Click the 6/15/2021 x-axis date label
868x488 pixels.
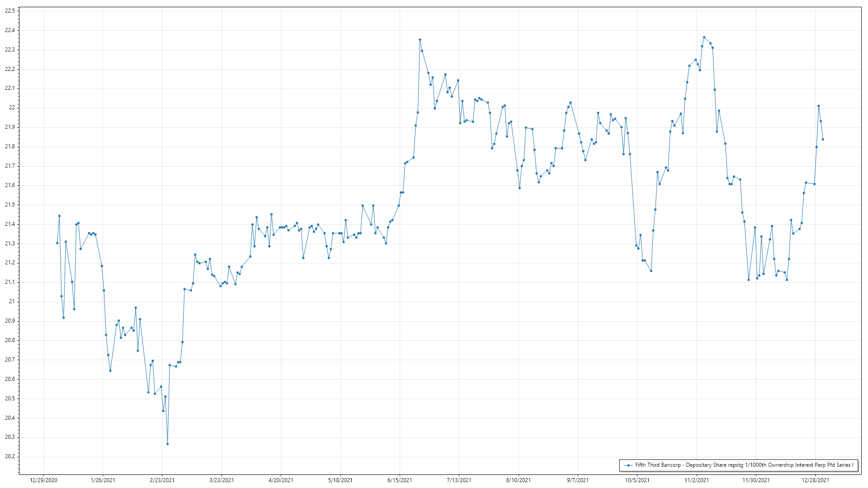click(400, 480)
